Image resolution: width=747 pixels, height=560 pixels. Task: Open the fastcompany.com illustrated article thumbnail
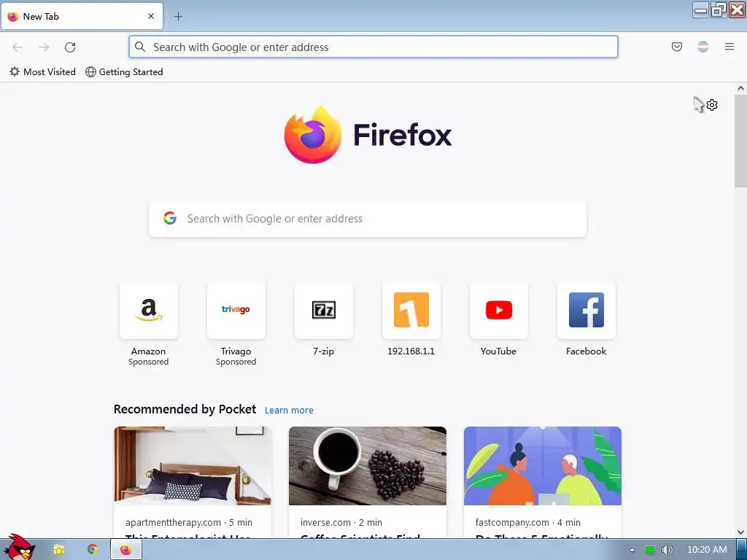(543, 466)
